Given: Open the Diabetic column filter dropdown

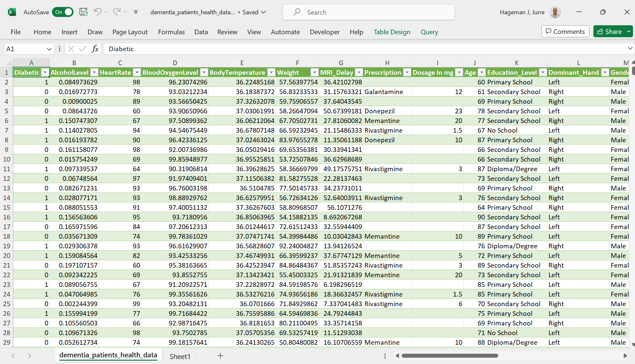Looking at the screenshot, I should click(x=45, y=72).
